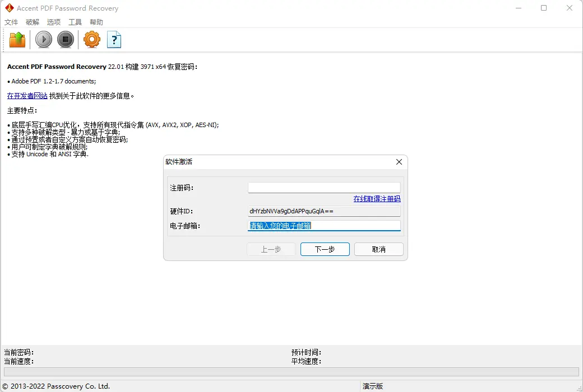Click the bottom progress bar
The height and width of the screenshot is (392, 583).
pyautogui.click(x=291, y=372)
